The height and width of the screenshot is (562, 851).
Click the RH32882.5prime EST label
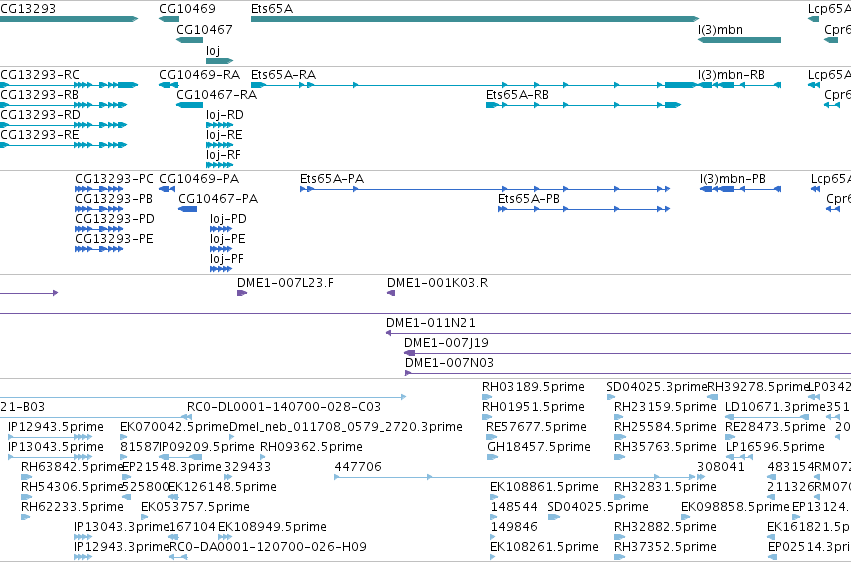tap(665, 527)
